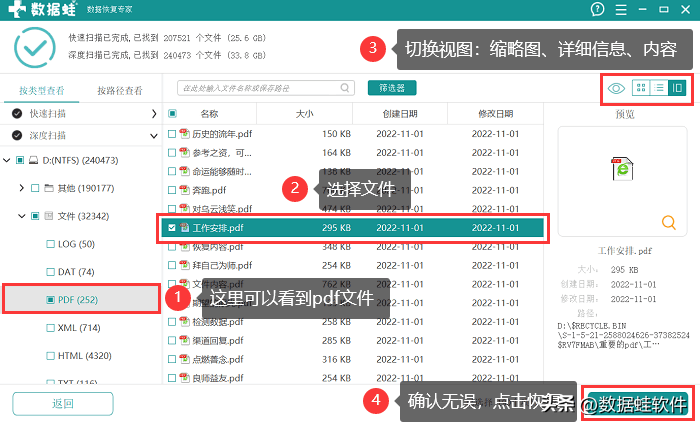Click the eye preview toggle icon
The image size is (700, 426).
(616, 88)
